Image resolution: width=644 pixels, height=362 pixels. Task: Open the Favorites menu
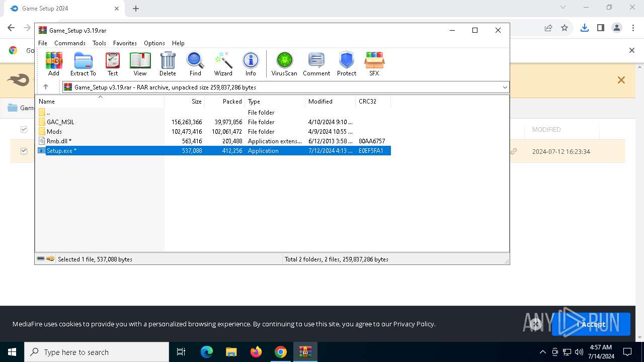pos(125,43)
